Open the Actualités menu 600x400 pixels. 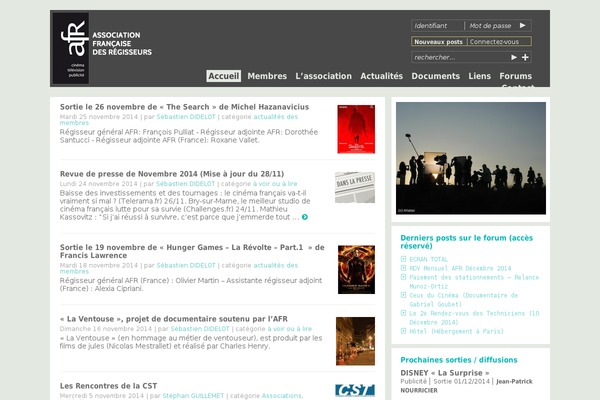click(382, 76)
